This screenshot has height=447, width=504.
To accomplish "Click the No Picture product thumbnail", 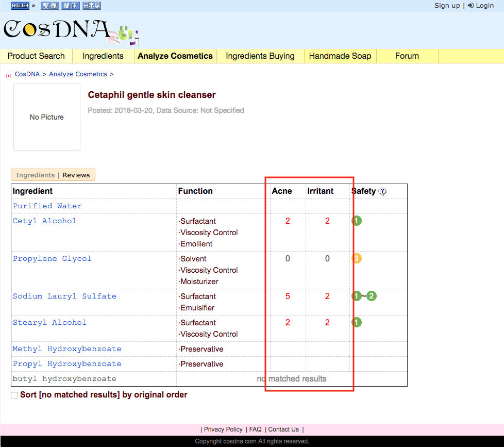I will pyautogui.click(x=47, y=117).
